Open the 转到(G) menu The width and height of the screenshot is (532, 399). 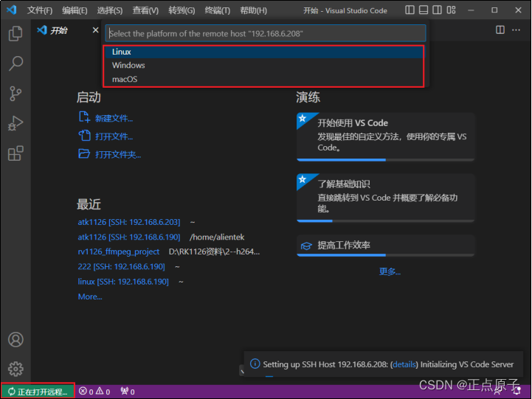[182, 10]
